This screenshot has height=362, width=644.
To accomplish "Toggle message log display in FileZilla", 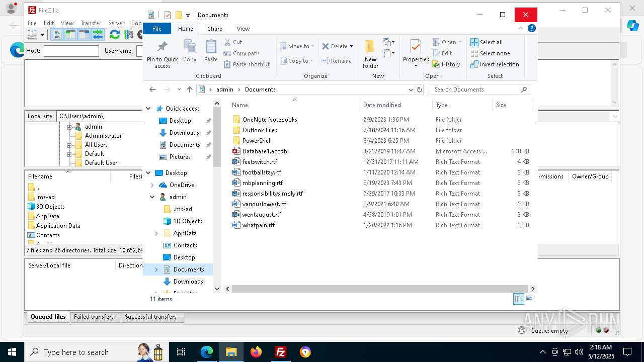I will point(57,35).
